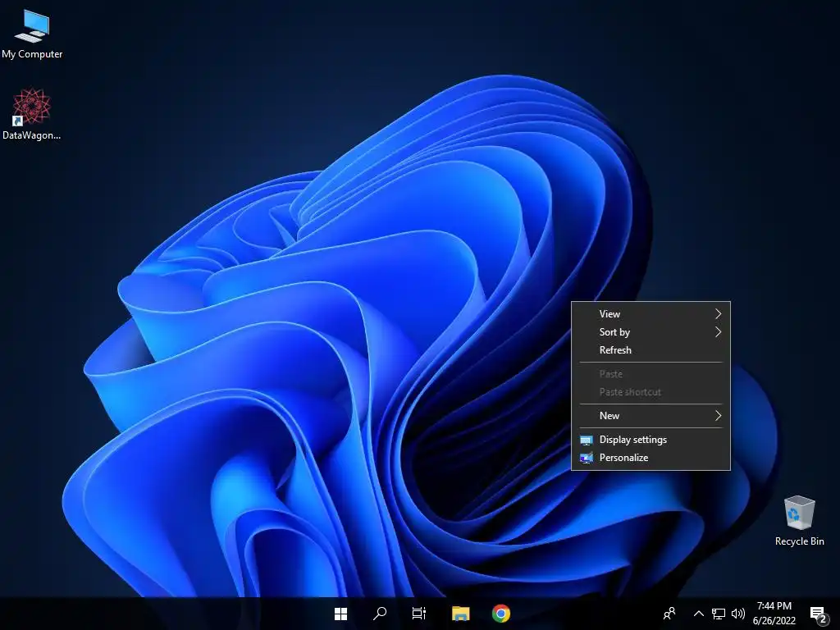Open the volume speaker icon

point(738,614)
